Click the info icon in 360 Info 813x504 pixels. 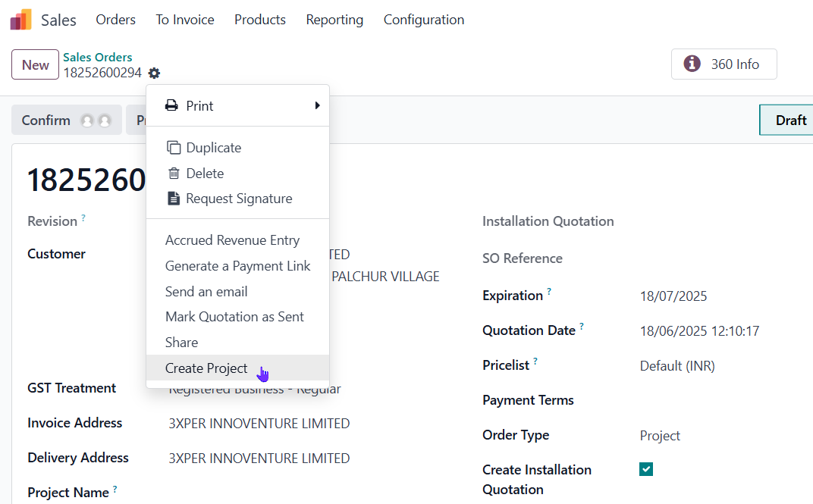(692, 64)
